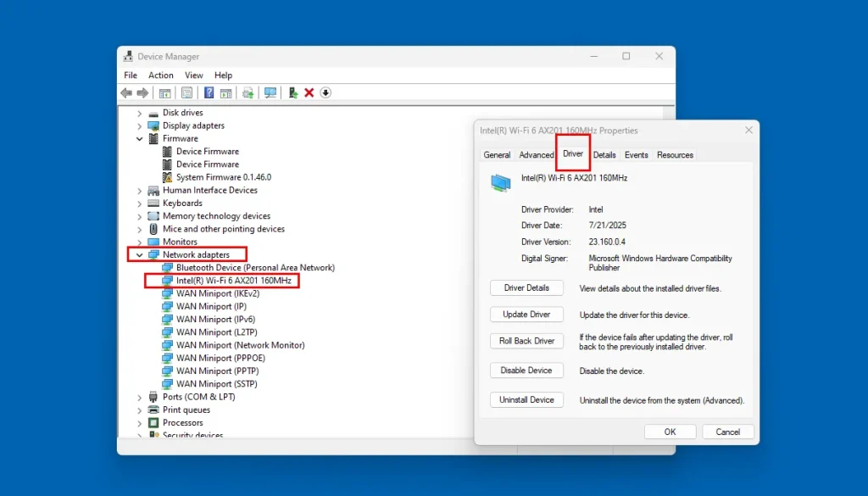Expand the Disk drives node

click(x=140, y=113)
